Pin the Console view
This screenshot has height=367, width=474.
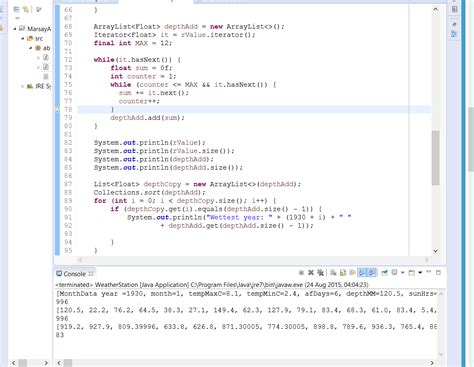(x=384, y=273)
